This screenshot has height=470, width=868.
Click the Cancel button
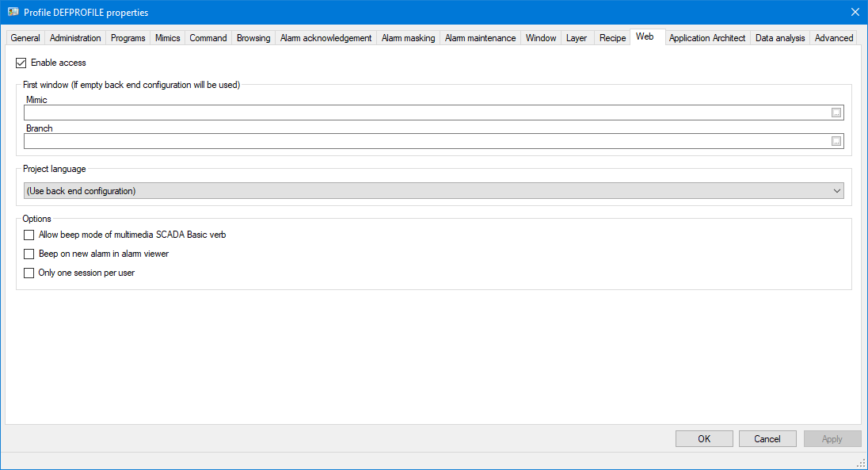pos(767,439)
